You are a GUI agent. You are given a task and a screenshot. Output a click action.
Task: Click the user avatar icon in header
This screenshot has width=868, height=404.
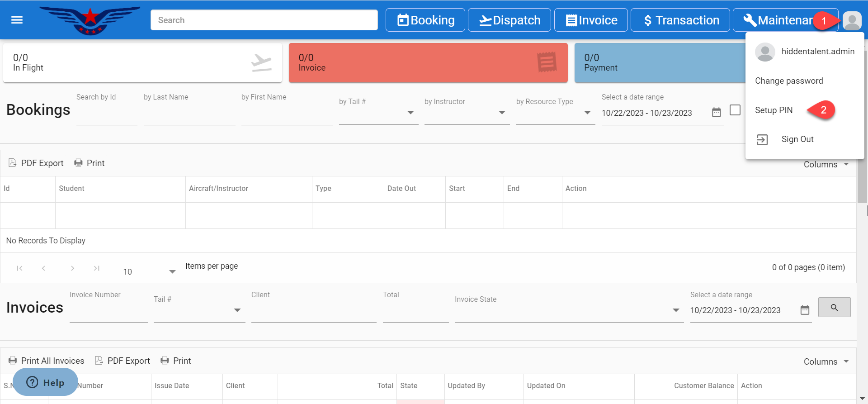pos(852,21)
